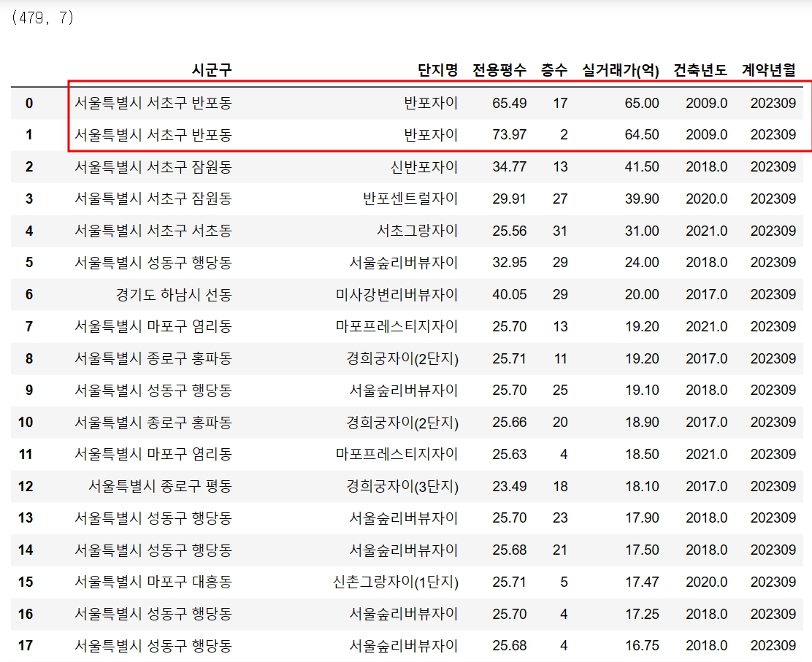Select row index 12
The width and height of the screenshot is (812, 662).
(26, 486)
